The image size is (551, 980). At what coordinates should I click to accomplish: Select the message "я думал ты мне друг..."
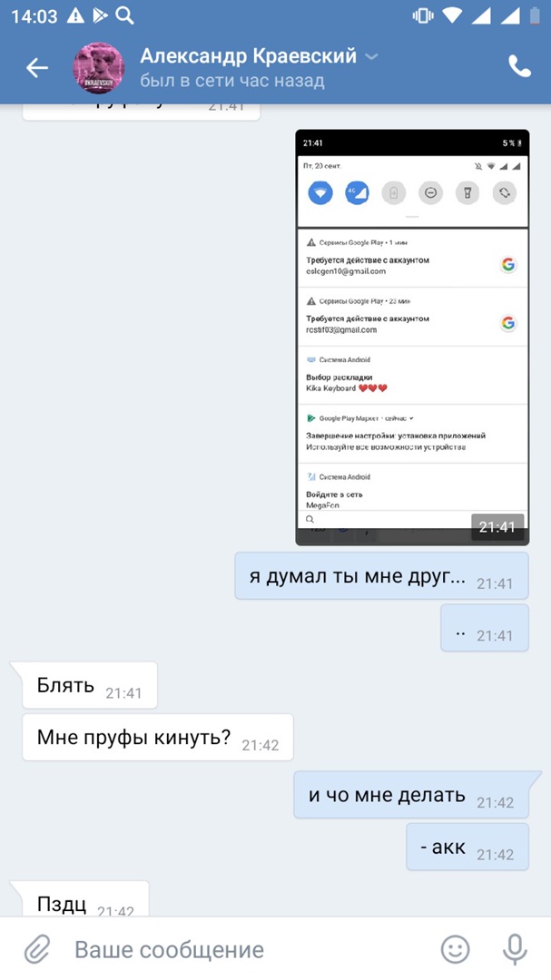[x=381, y=575]
